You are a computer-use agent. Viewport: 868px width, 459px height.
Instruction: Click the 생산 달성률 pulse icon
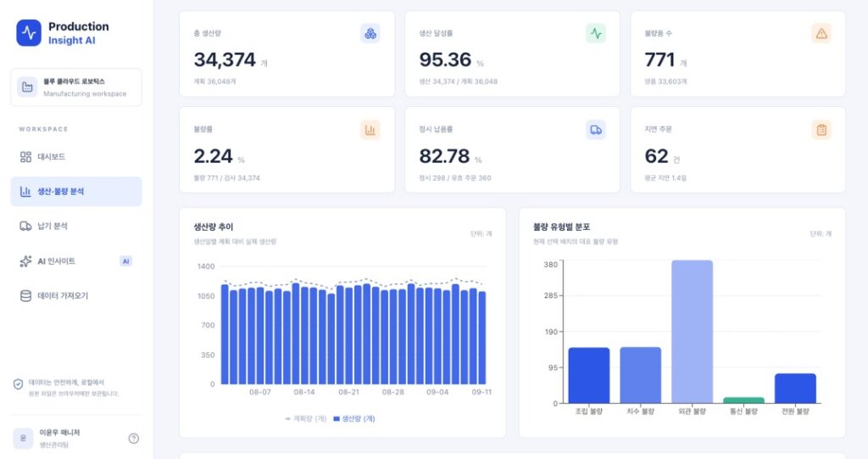click(596, 34)
